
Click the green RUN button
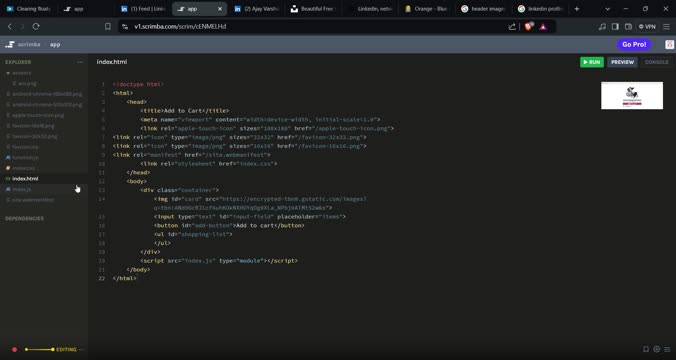click(x=592, y=62)
